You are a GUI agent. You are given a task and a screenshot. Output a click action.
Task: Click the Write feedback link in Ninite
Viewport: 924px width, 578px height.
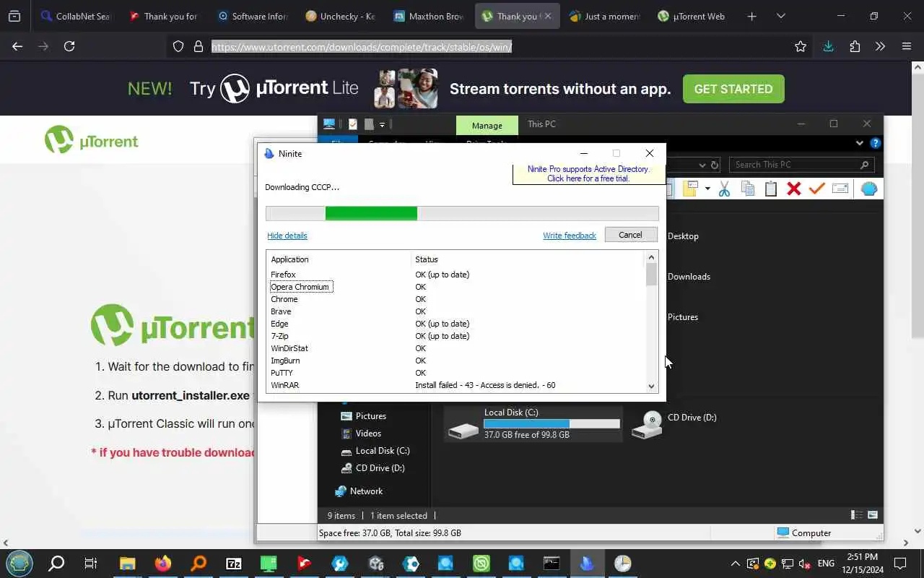tap(570, 236)
